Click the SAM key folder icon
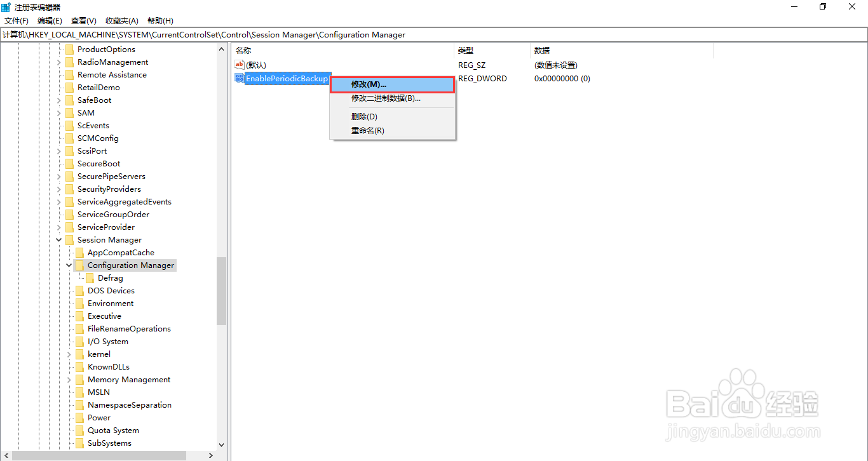The width and height of the screenshot is (868, 461). pyautogui.click(x=71, y=112)
